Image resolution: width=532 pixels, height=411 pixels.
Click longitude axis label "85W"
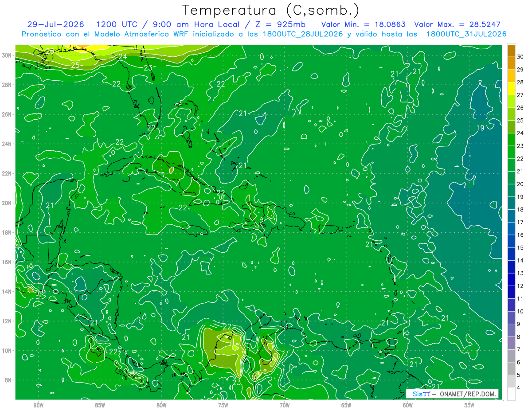coord(100,405)
